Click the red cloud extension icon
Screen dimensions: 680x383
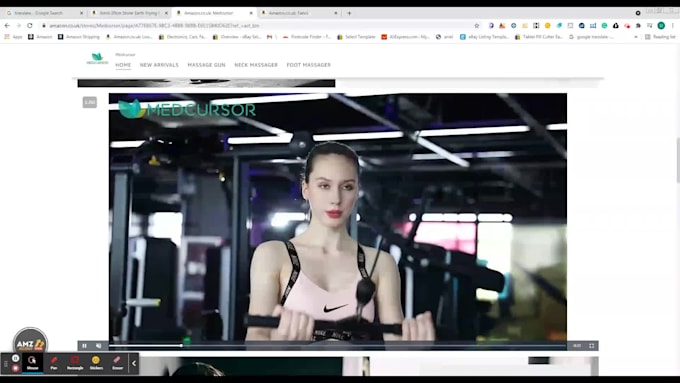click(x=627, y=26)
